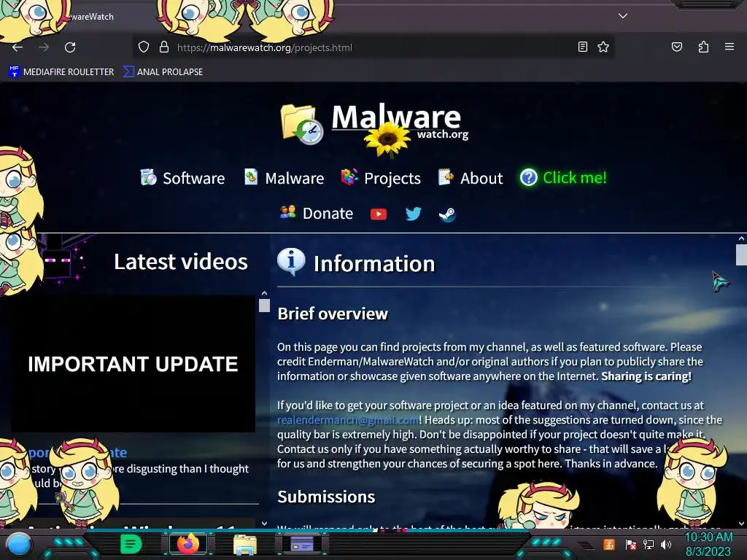
Task: Open the Extensions puzzle icon
Action: pos(703,47)
